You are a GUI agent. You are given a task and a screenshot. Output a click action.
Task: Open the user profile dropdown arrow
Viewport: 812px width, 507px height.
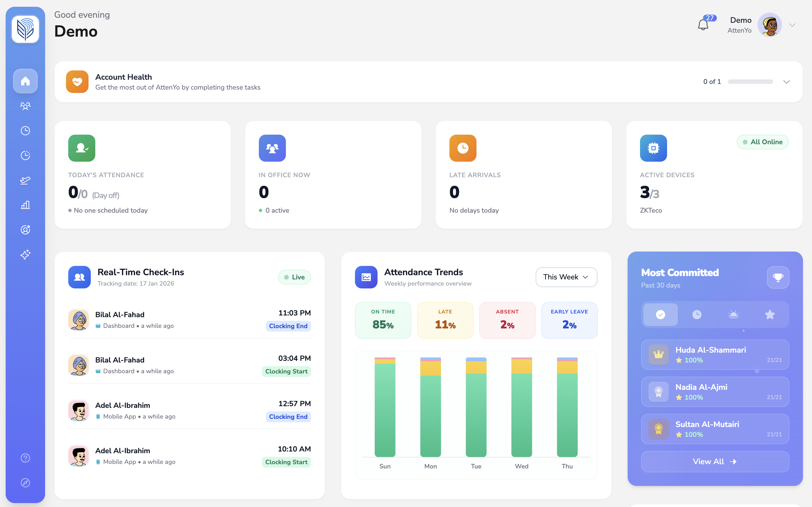click(792, 25)
